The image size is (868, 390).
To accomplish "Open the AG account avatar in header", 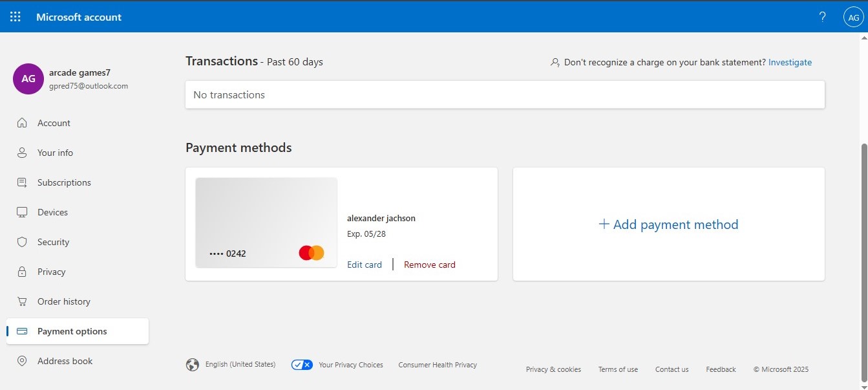I will click(x=853, y=17).
